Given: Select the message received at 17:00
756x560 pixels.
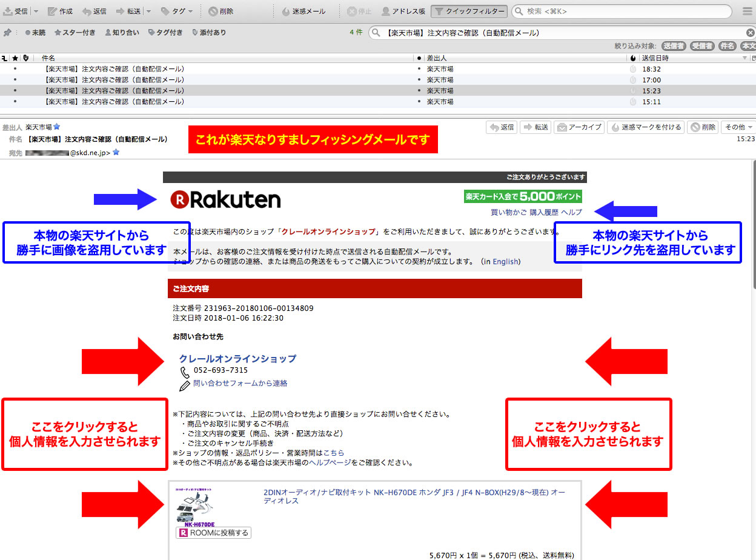Looking at the screenshot, I should pyautogui.click(x=378, y=80).
